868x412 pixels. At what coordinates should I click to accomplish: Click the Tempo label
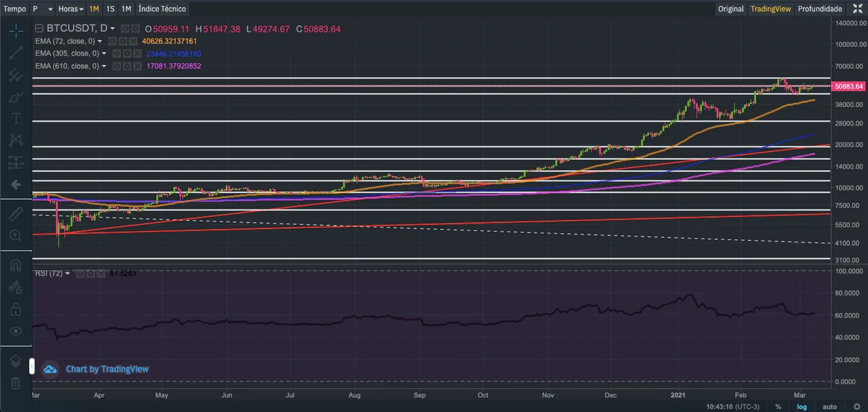point(15,9)
